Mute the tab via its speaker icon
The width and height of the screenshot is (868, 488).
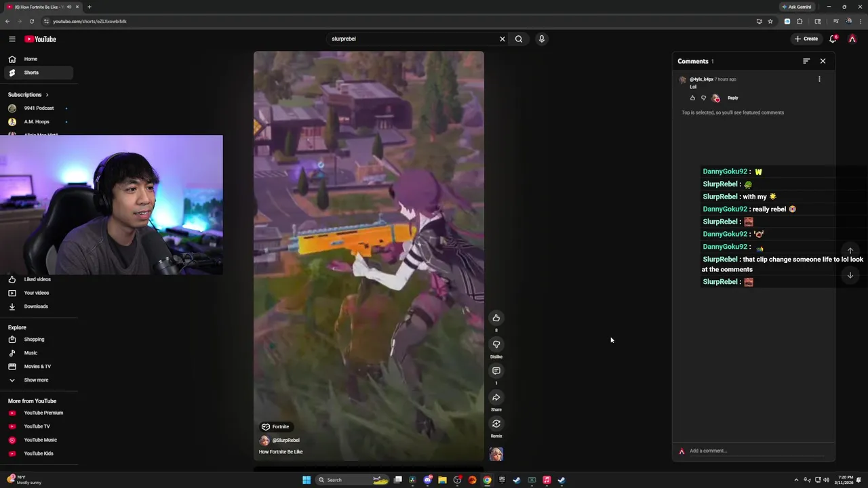pyautogui.click(x=68, y=7)
